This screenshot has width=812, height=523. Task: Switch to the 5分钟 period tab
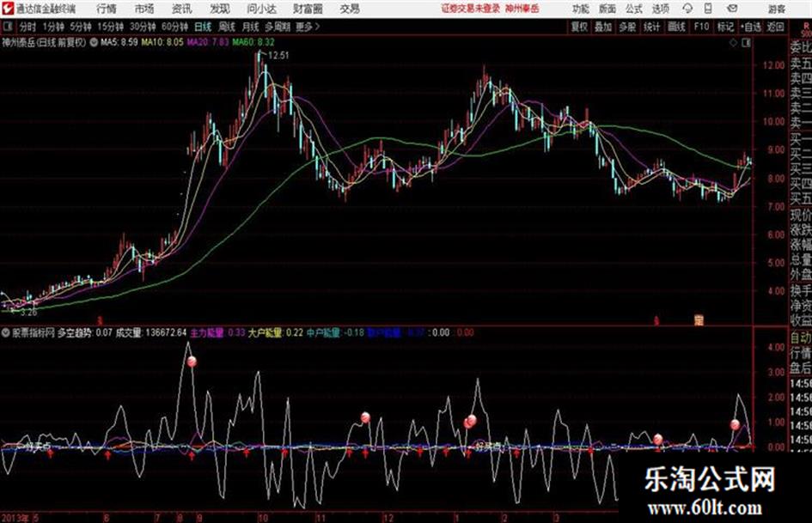click(80, 27)
